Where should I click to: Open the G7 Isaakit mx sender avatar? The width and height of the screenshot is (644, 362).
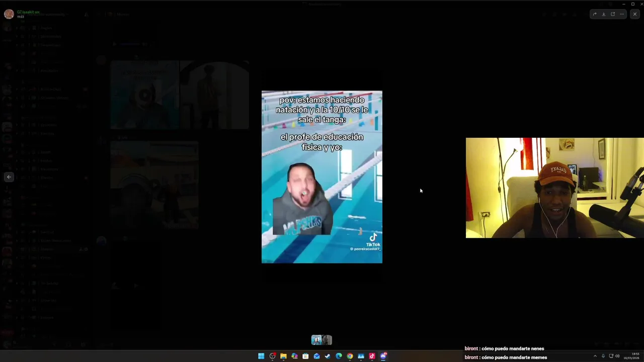pos(9,14)
